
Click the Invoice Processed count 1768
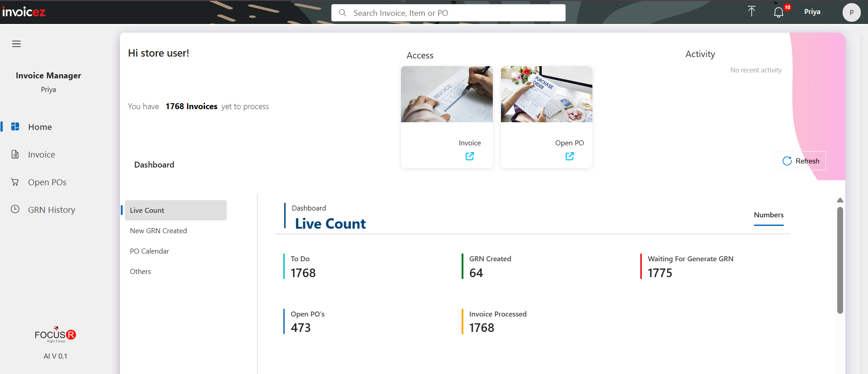click(482, 328)
